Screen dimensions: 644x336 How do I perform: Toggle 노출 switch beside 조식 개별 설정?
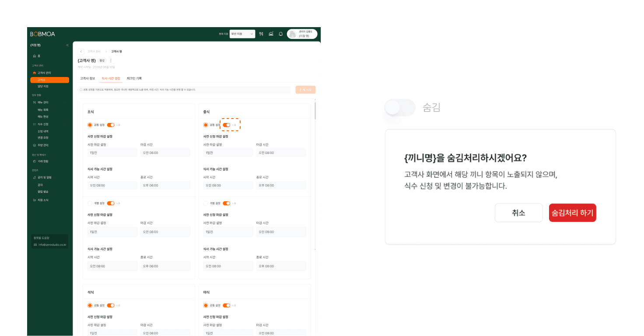111,203
